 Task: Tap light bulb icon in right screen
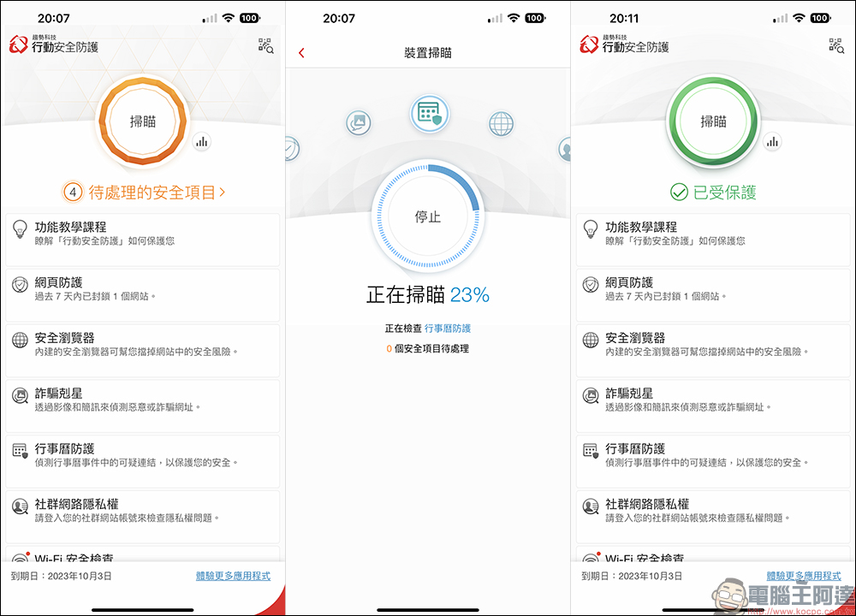[591, 229]
